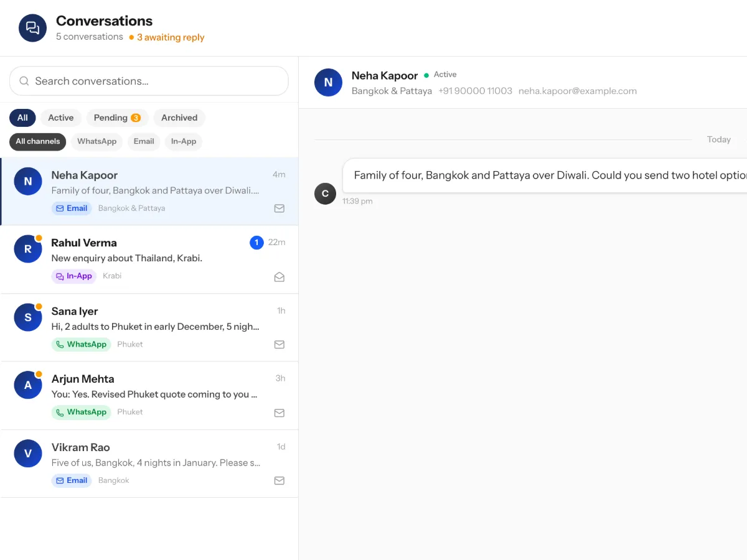The width and height of the screenshot is (747, 560).
Task: Click the Search conversations field
Action: (149, 81)
